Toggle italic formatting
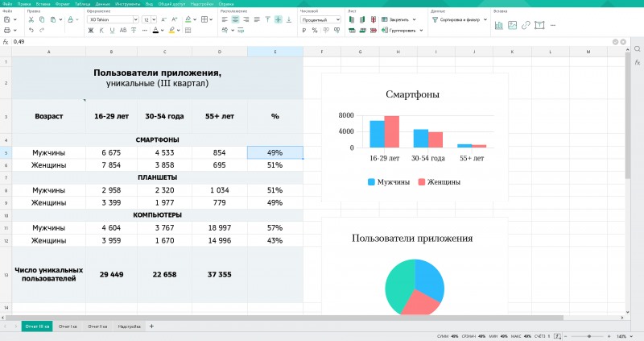644x341 pixels. click(101, 31)
